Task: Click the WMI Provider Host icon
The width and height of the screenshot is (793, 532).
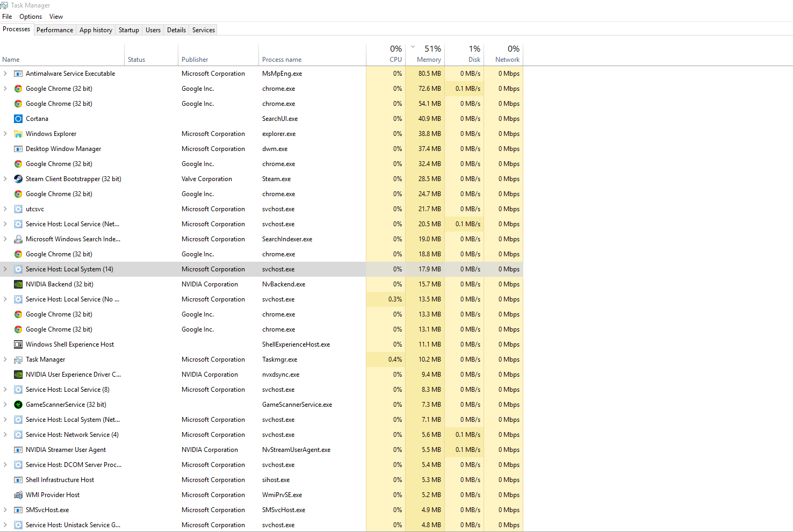Action: 18,495
